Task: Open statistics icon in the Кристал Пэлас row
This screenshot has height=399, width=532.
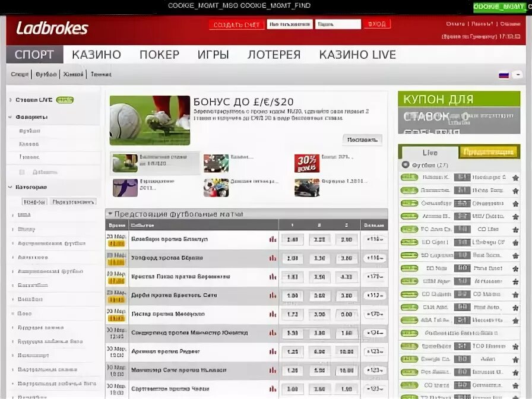Action: click(x=273, y=277)
